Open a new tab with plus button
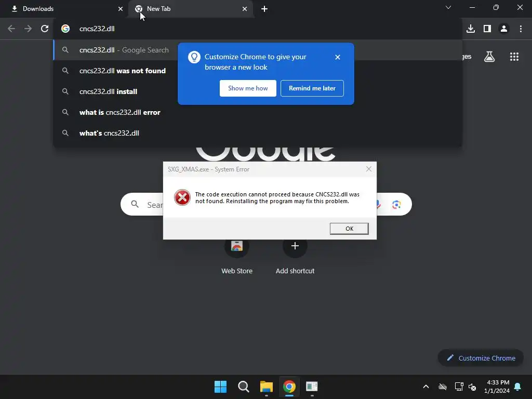Image resolution: width=532 pixels, height=399 pixels. (x=264, y=9)
